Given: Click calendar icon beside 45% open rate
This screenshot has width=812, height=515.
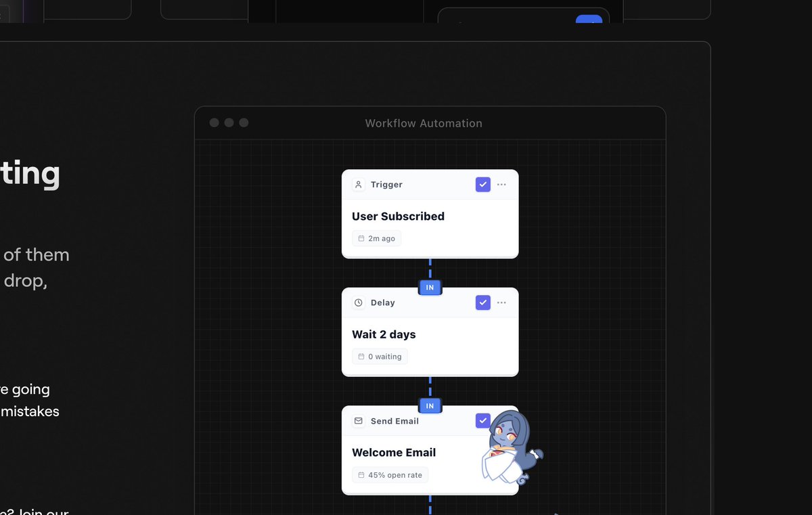Looking at the screenshot, I should [361, 475].
